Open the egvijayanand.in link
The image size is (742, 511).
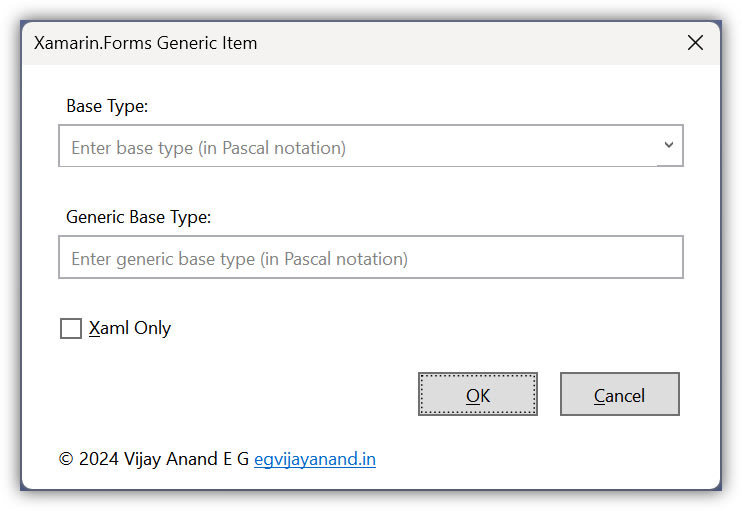click(x=315, y=460)
